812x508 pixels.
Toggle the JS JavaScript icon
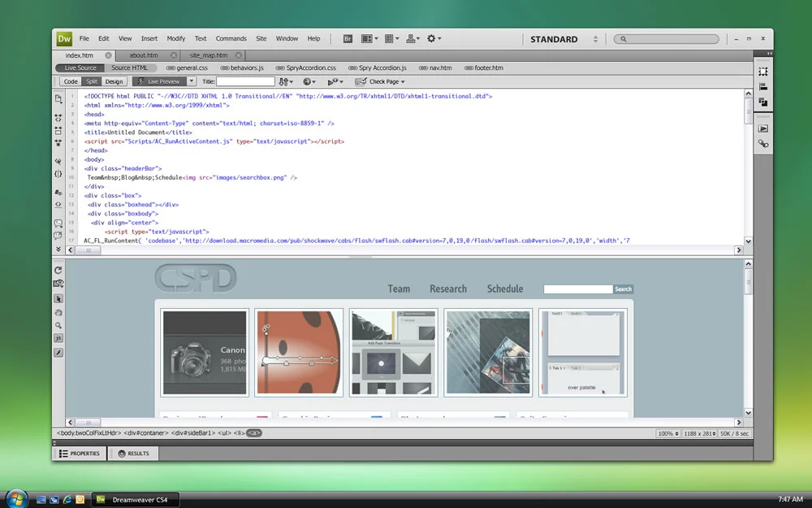pyautogui.click(x=58, y=338)
